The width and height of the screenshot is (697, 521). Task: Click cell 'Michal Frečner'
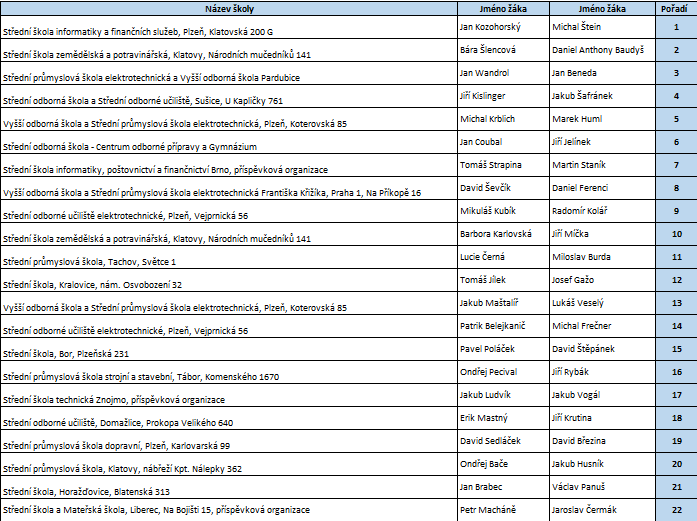(x=602, y=326)
